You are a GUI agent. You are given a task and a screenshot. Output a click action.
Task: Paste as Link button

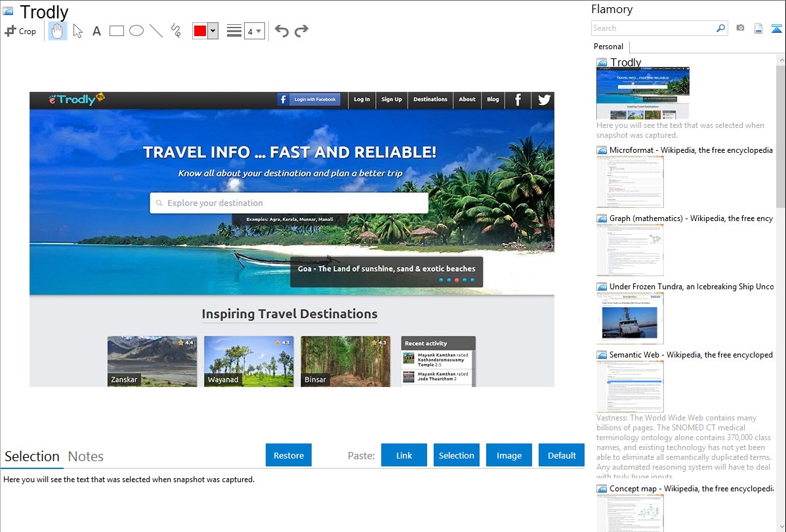pyautogui.click(x=404, y=455)
